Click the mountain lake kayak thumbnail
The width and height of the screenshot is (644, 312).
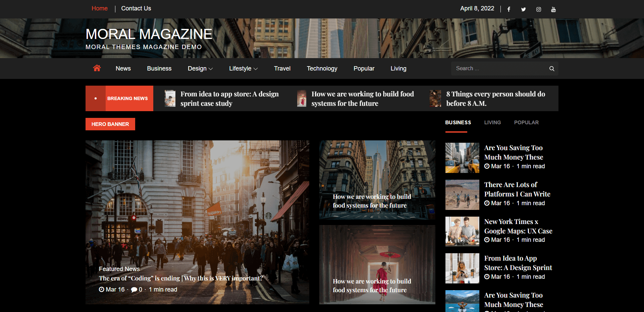coord(462,301)
